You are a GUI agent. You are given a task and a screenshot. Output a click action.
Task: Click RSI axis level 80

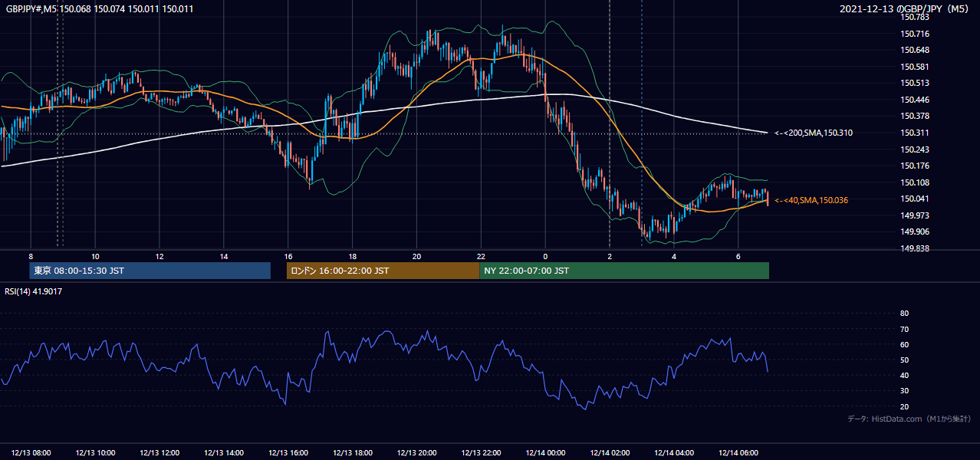pos(904,314)
